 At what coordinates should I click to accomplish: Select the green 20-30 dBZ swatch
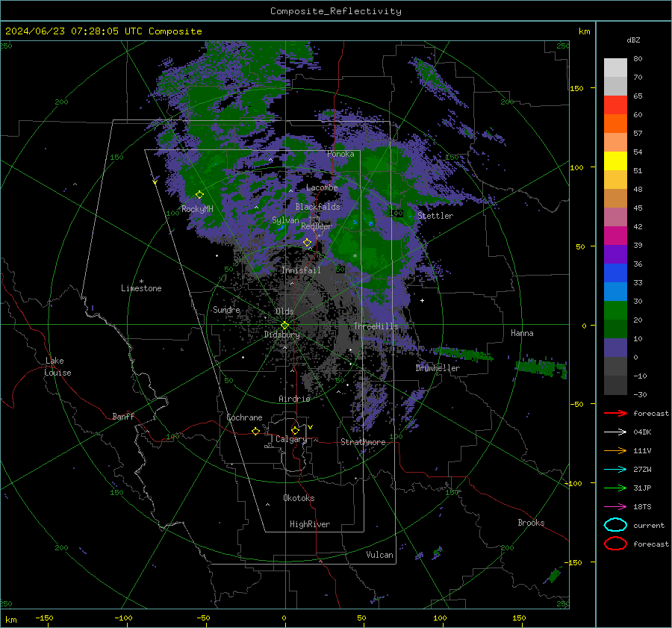point(615,311)
